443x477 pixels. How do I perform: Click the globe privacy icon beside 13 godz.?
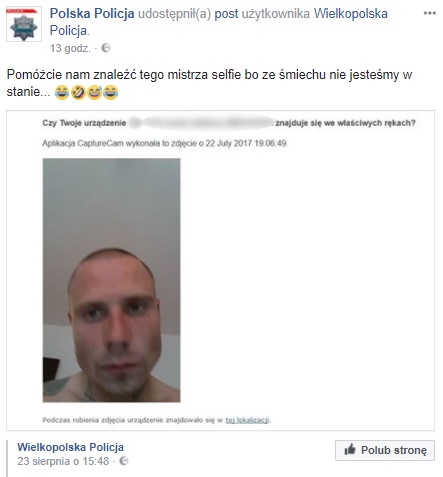coord(106,48)
